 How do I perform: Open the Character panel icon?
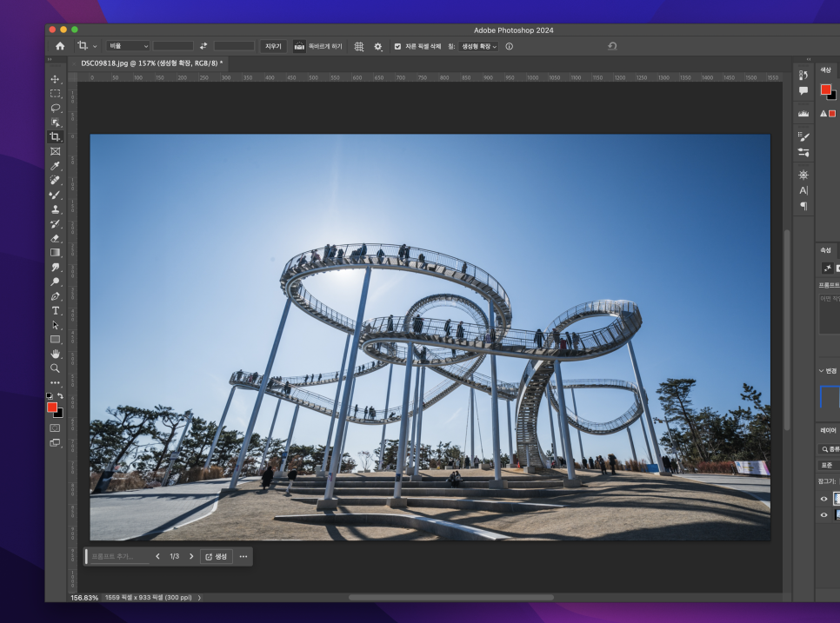coord(803,190)
